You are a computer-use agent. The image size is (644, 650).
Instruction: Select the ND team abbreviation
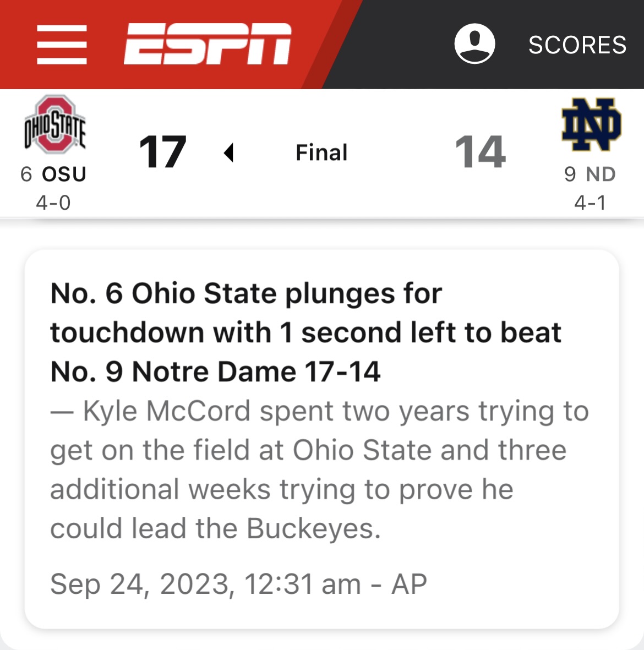(x=601, y=174)
